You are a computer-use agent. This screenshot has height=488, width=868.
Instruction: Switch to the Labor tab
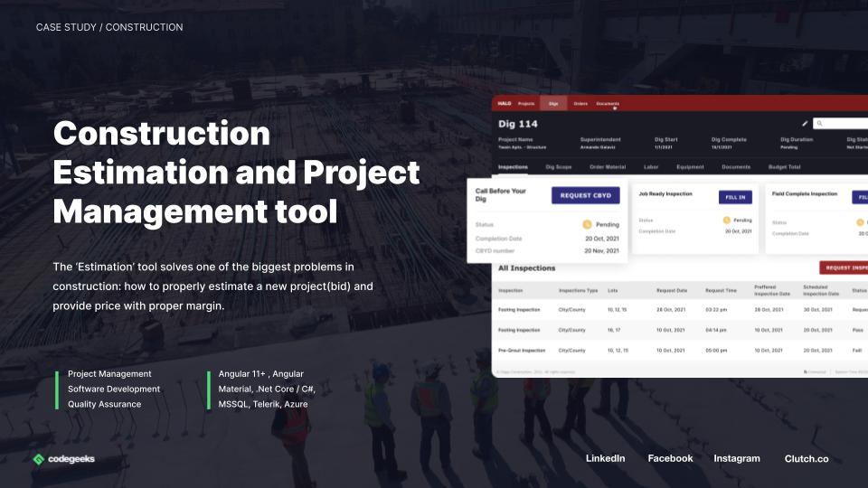(651, 166)
